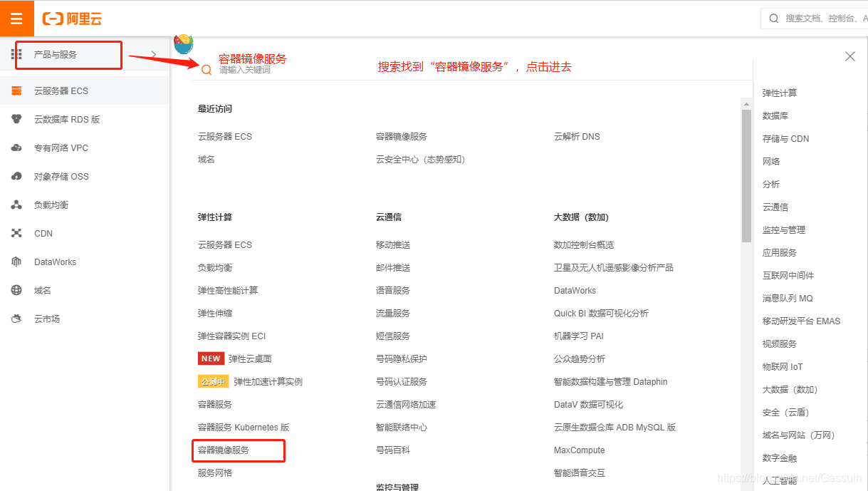Click the top bar search magnifier icon

tap(774, 19)
